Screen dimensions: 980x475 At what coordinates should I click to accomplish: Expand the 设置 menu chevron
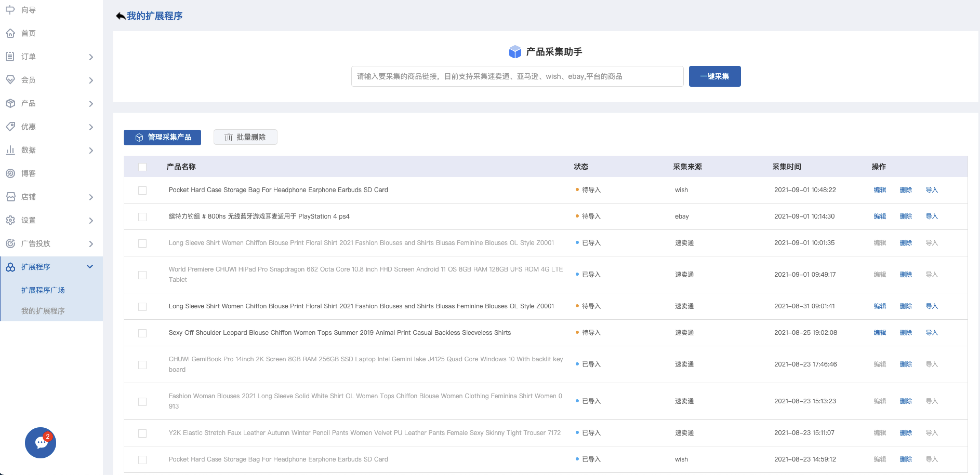coord(91,220)
